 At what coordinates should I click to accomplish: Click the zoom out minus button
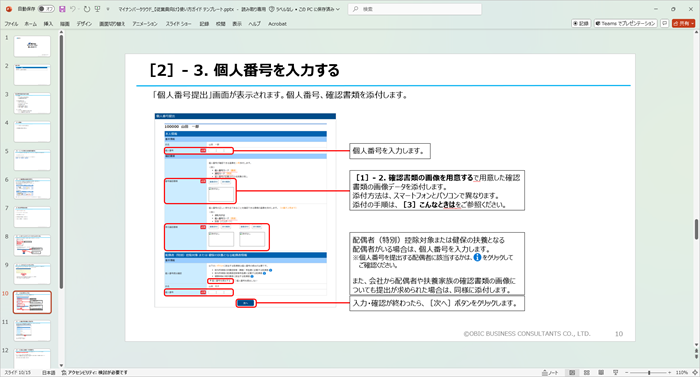pos(626,372)
